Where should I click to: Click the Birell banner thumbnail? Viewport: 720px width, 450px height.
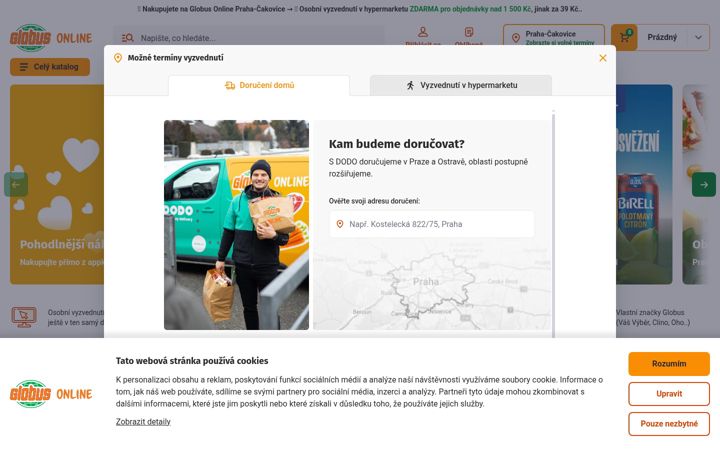point(644,184)
